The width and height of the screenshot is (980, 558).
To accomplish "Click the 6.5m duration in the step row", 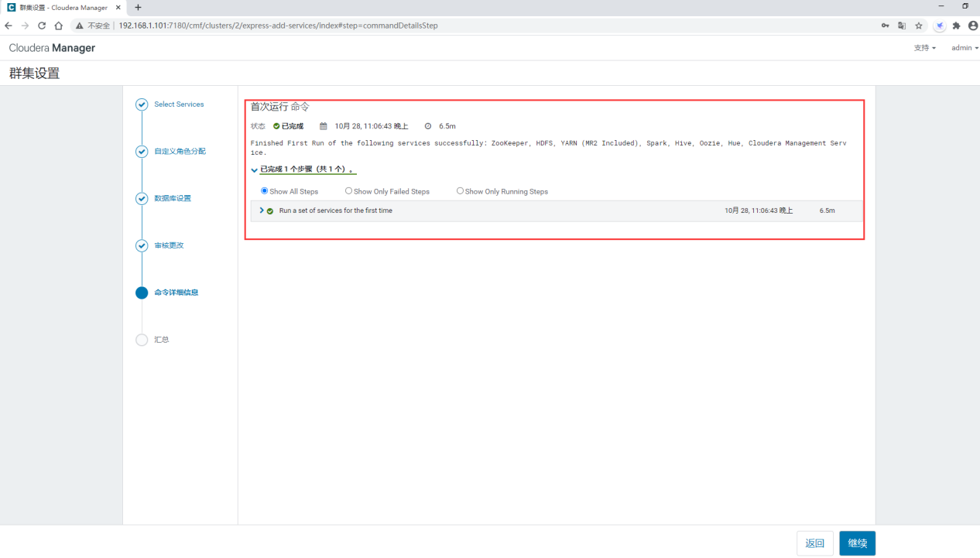I will pyautogui.click(x=828, y=211).
